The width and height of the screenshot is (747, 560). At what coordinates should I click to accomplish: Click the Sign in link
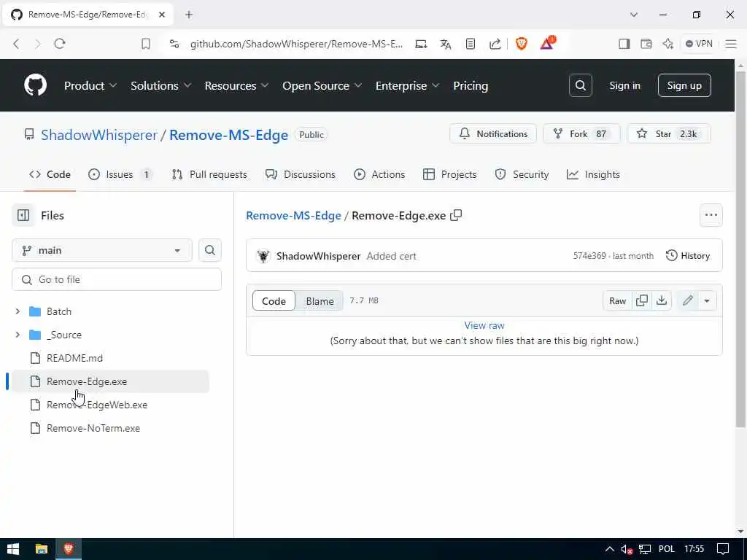tap(624, 86)
